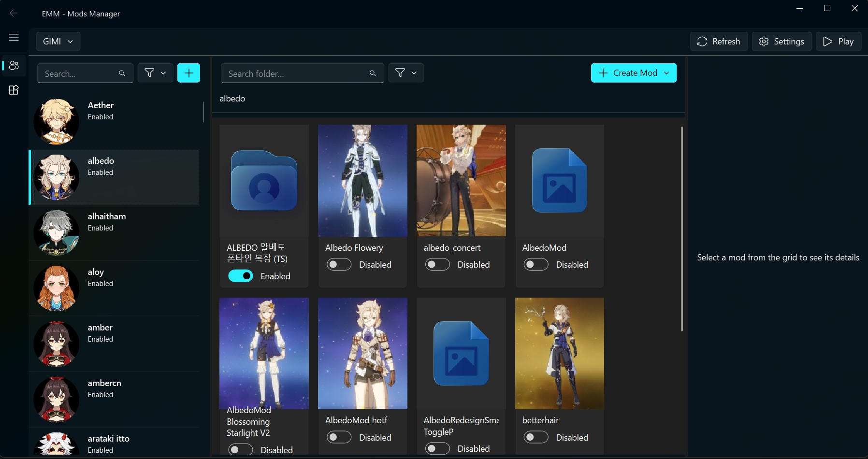The width and height of the screenshot is (868, 459).
Task: Open the Mods library icon below characters
Action: click(x=14, y=90)
